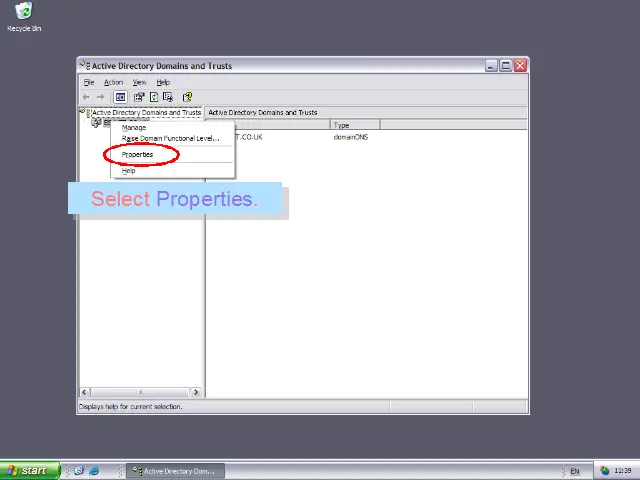640x480 pixels.
Task: Close the Active Directory Domains and Trusts window
Action: [520, 65]
